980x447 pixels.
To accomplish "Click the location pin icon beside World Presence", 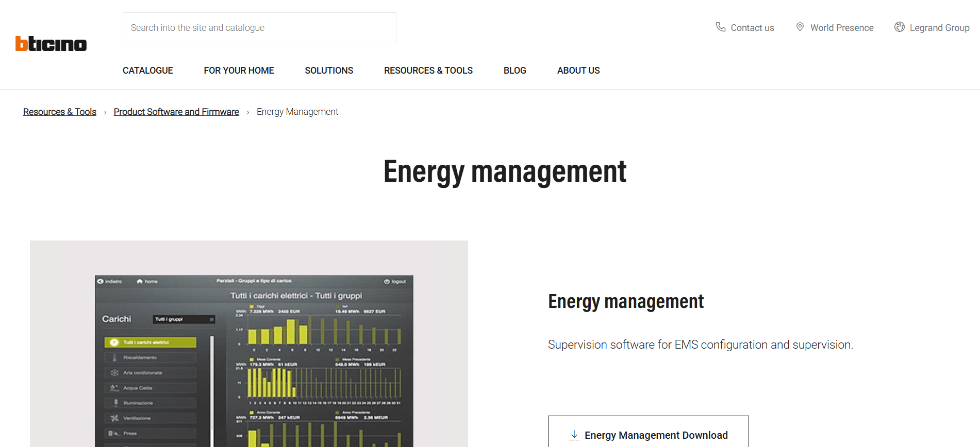I will tap(800, 27).
